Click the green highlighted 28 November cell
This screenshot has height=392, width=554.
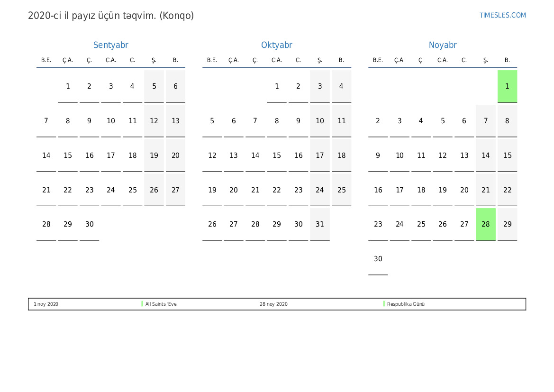485,224
